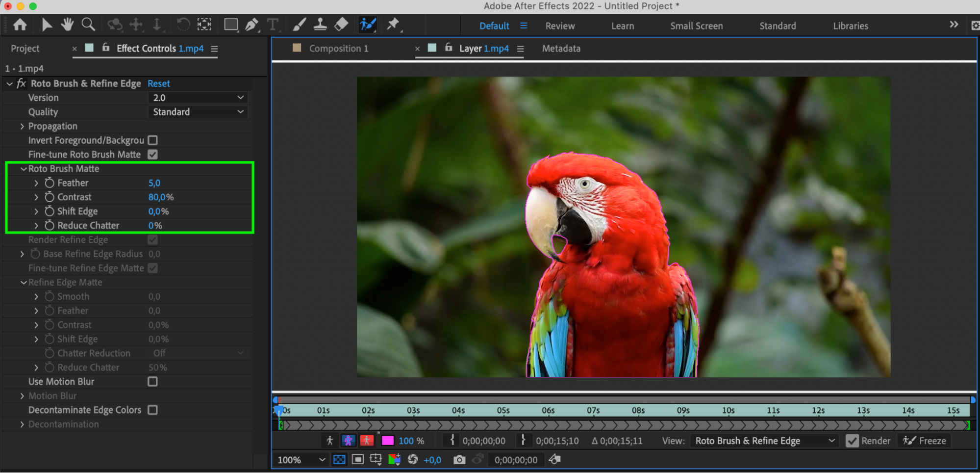This screenshot has height=473, width=980.
Task: Activate the Zoom magnifier tool
Action: tap(88, 25)
